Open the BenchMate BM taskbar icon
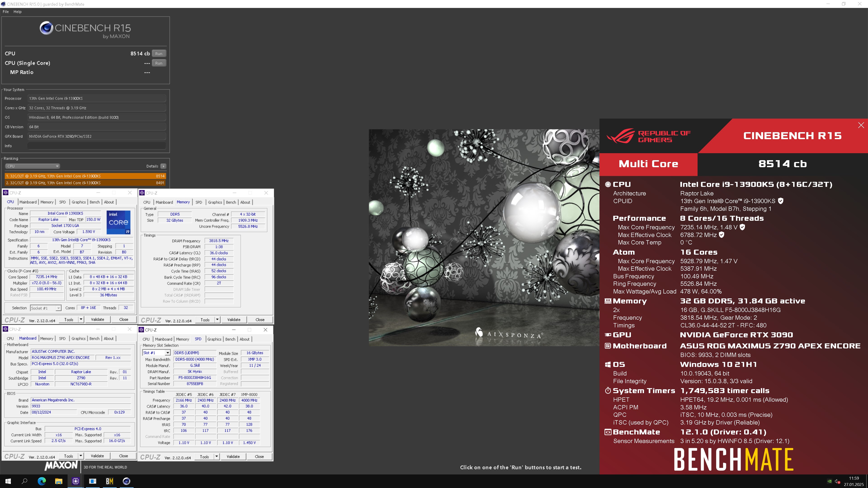This screenshot has width=868, height=488. pyautogui.click(x=109, y=481)
